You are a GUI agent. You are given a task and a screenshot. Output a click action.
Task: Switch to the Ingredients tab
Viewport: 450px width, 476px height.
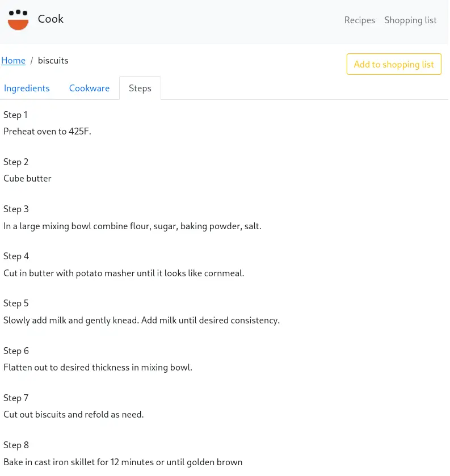(x=27, y=88)
